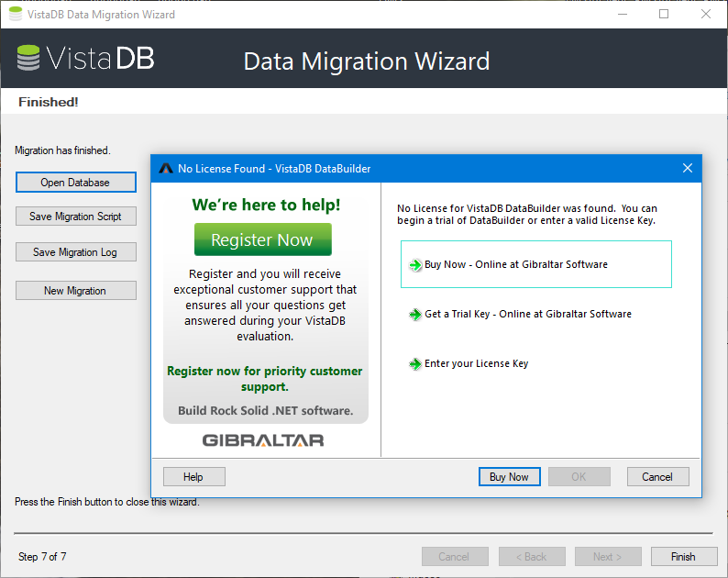Viewport: 728px width, 578px height.
Task: Click 'Build Rock Solid .NET software.' text
Action: click(266, 411)
